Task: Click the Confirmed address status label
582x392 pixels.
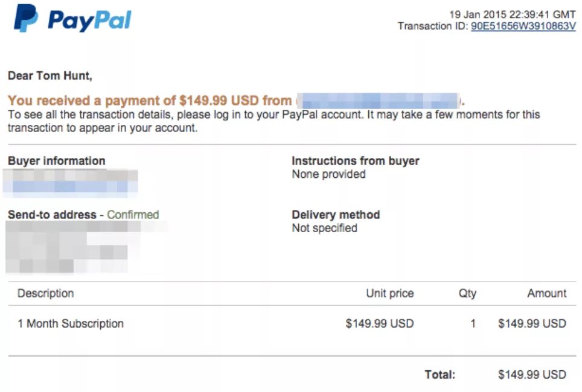Action: point(133,215)
